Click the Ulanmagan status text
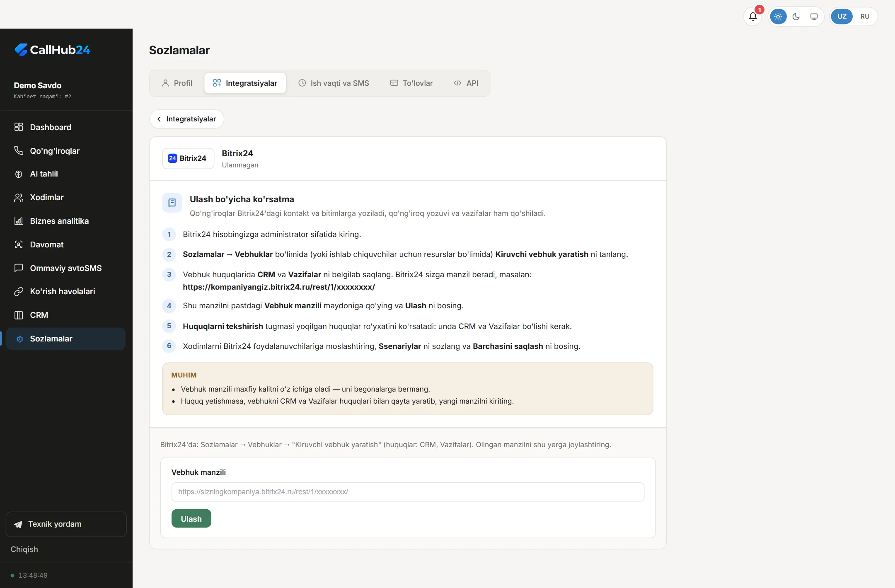 coord(240,165)
